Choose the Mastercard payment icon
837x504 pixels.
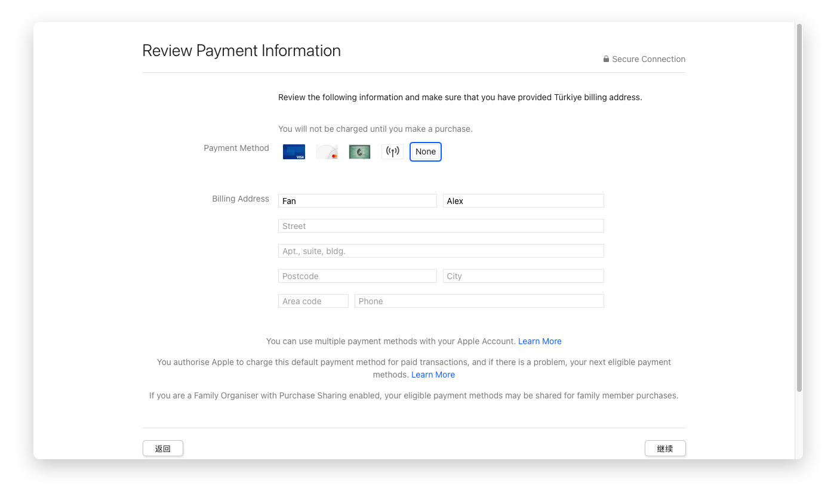(327, 152)
